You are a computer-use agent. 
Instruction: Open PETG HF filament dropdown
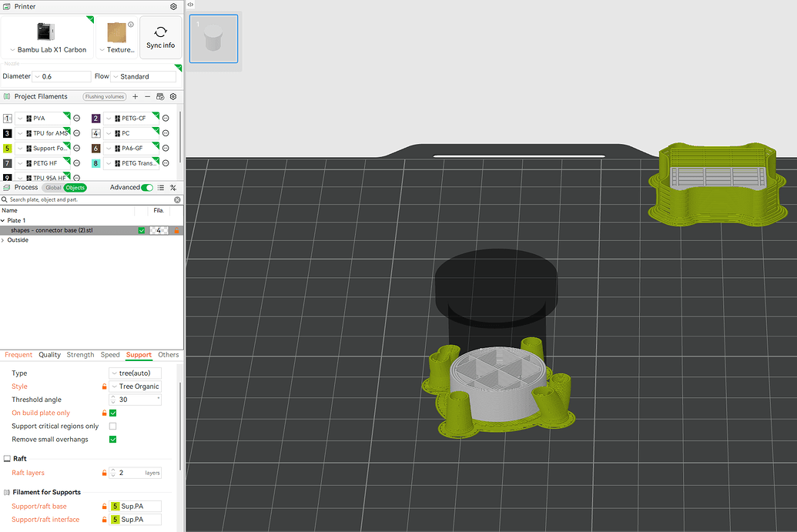[42, 163]
